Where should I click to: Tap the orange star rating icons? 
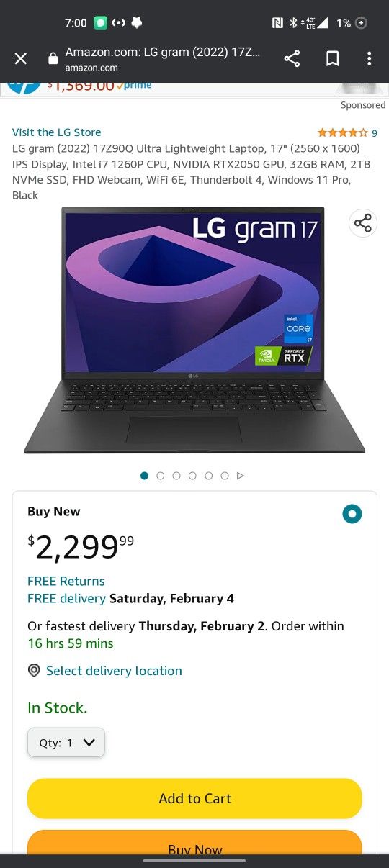pos(343,133)
